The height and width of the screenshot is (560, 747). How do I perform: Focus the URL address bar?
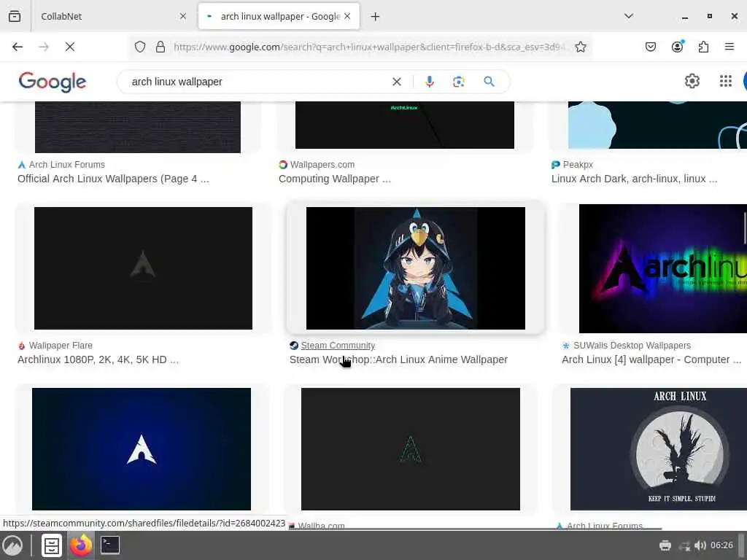pos(369,47)
